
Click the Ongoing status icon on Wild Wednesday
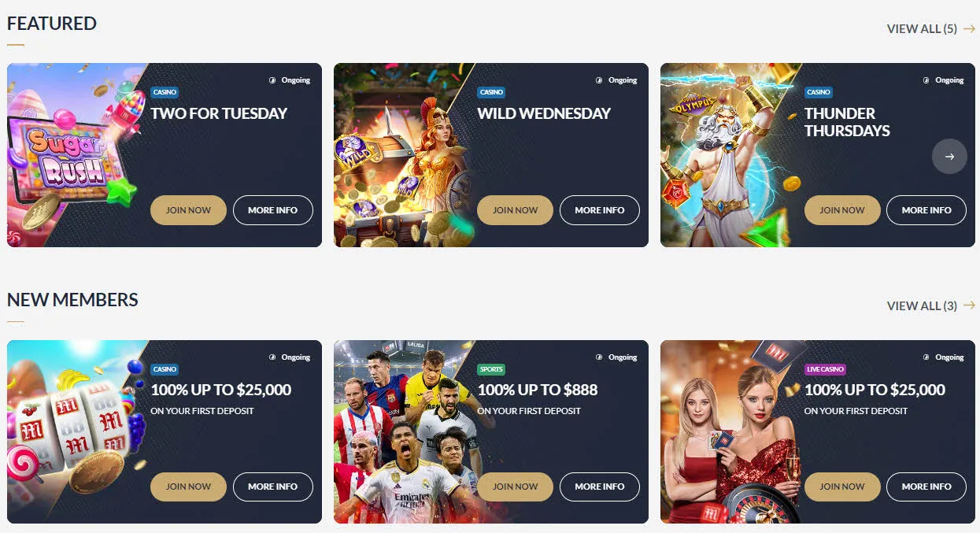[x=599, y=80]
